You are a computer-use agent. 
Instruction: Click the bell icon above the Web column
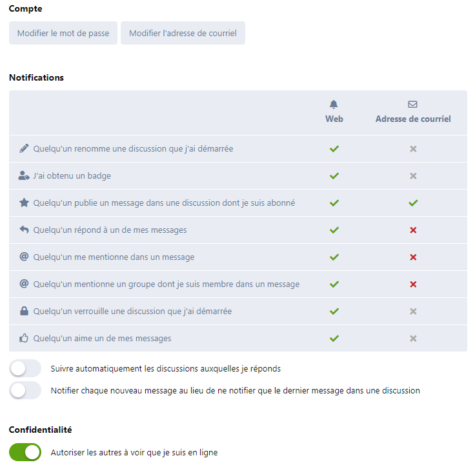334,104
